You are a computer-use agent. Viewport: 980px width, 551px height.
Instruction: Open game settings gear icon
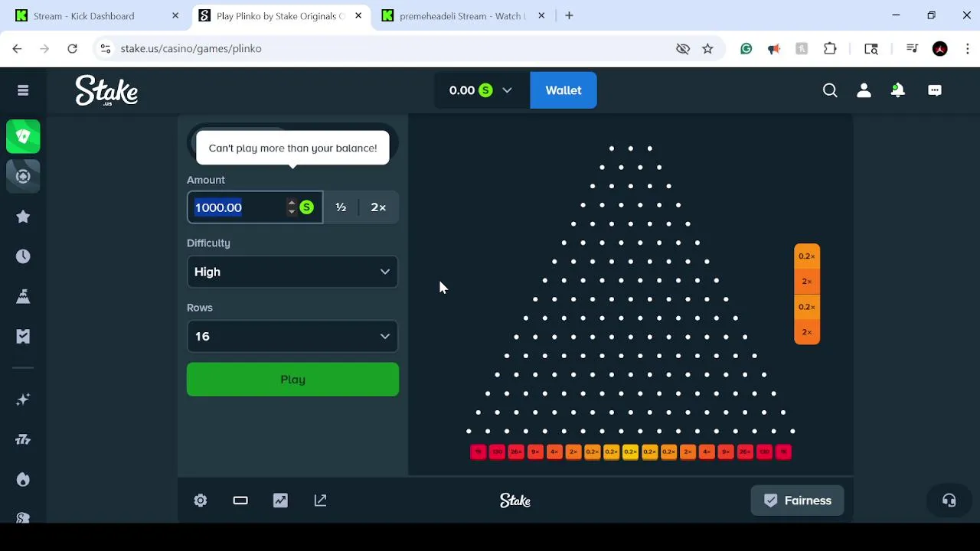coord(201,500)
